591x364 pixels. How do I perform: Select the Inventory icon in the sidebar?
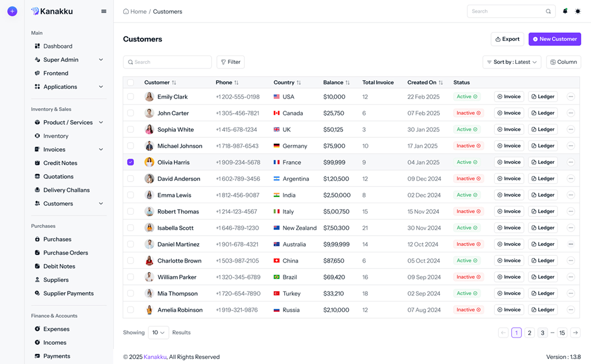[37, 136]
